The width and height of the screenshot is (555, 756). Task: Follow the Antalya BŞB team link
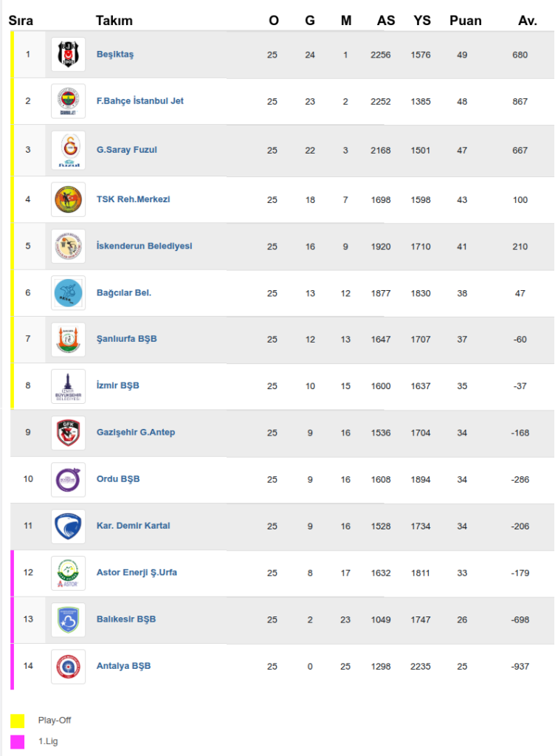tap(124, 666)
